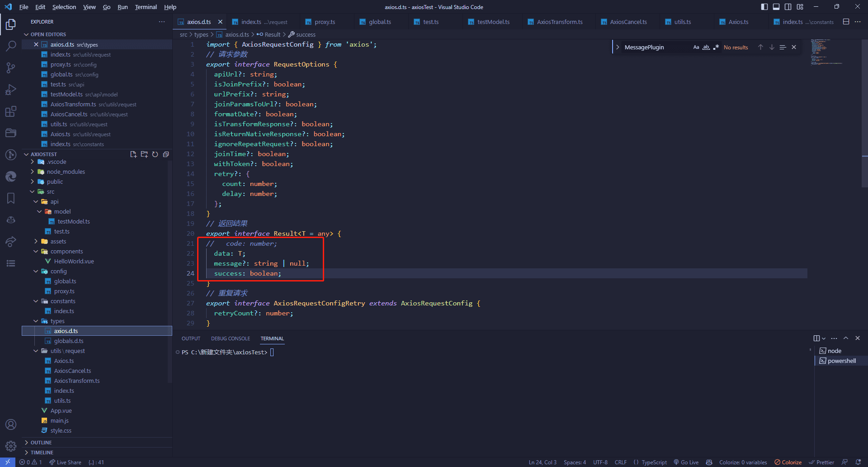Switch to the AxiosTransform.ts editor tab

point(560,22)
